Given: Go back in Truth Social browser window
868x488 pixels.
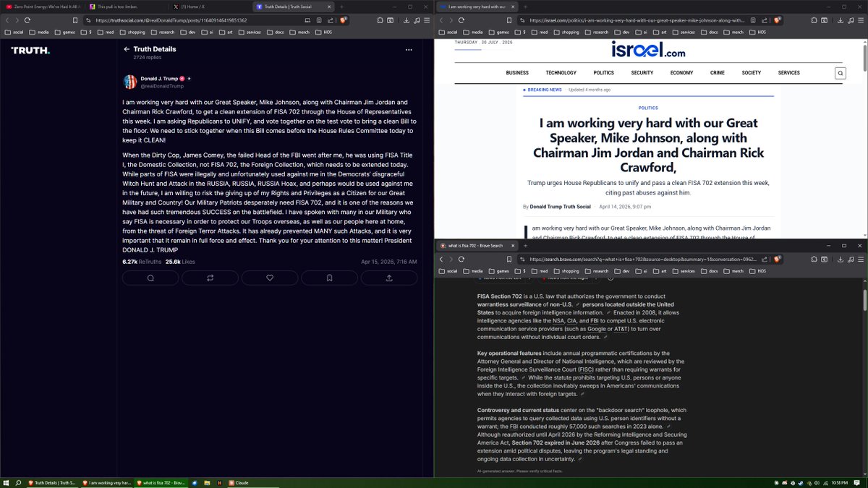Looking at the screenshot, I should (7, 20).
